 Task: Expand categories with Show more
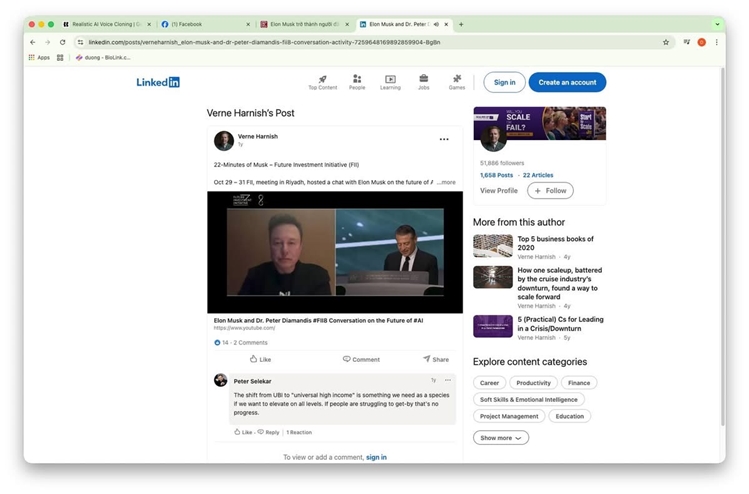point(500,437)
